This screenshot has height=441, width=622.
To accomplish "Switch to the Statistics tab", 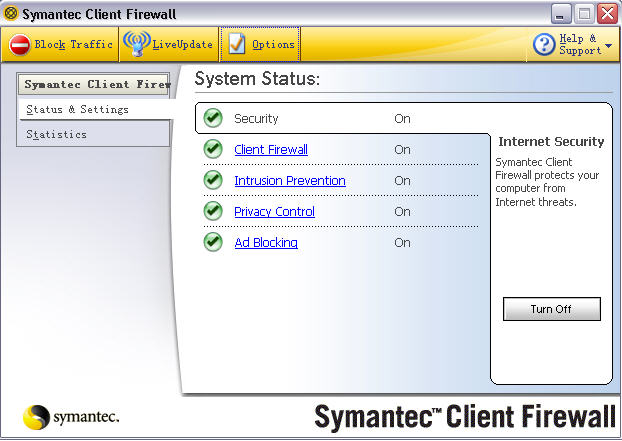I will click(x=56, y=134).
